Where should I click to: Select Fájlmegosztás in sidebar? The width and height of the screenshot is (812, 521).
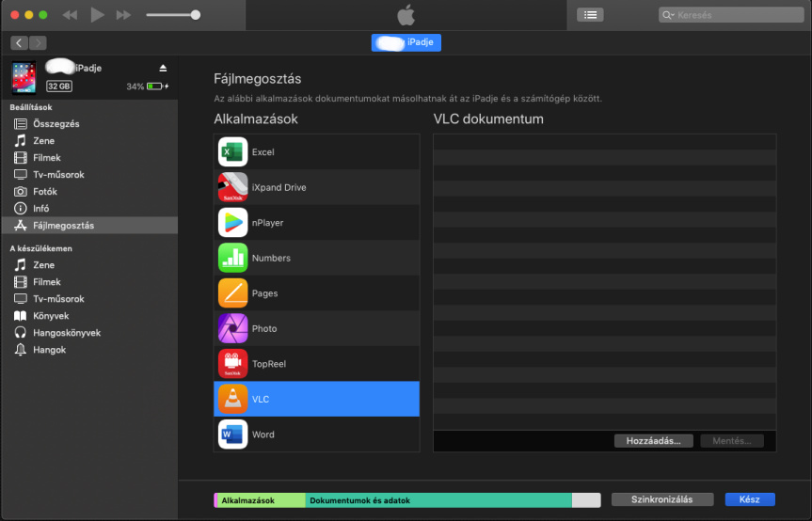click(89, 225)
